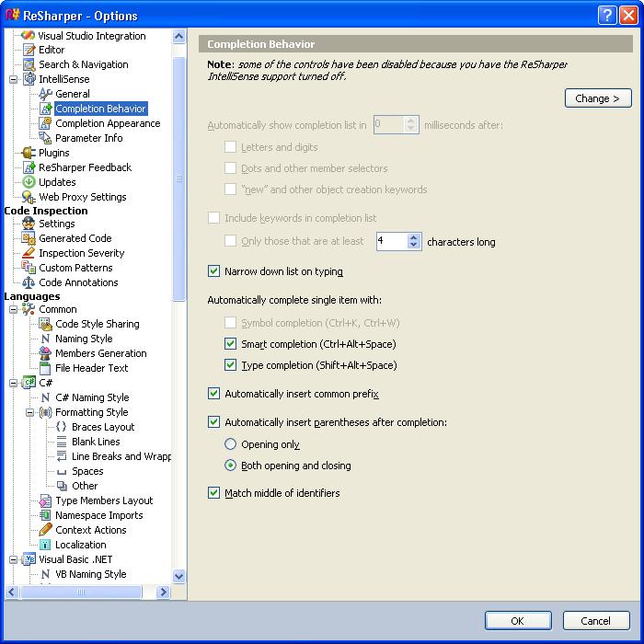Image resolution: width=644 pixels, height=644 pixels.
Task: Click the tree's scroll right arrow
Action: [x=164, y=592]
